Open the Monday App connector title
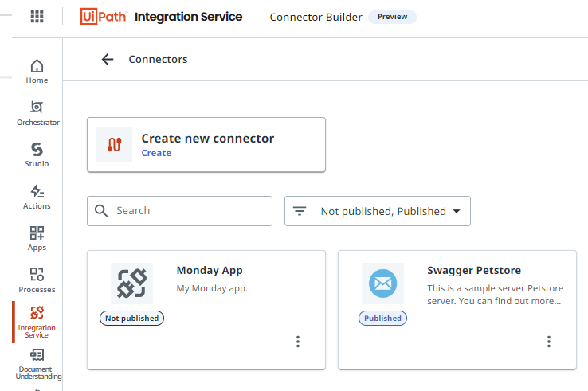Image resolution: width=588 pixels, height=391 pixels. pyautogui.click(x=210, y=270)
